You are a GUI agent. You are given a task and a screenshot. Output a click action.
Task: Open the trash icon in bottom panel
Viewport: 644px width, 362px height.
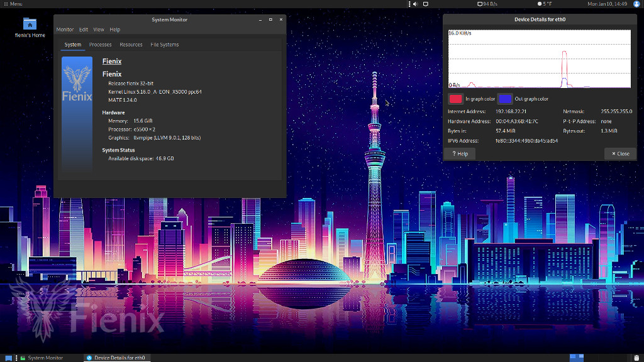(x=636, y=358)
